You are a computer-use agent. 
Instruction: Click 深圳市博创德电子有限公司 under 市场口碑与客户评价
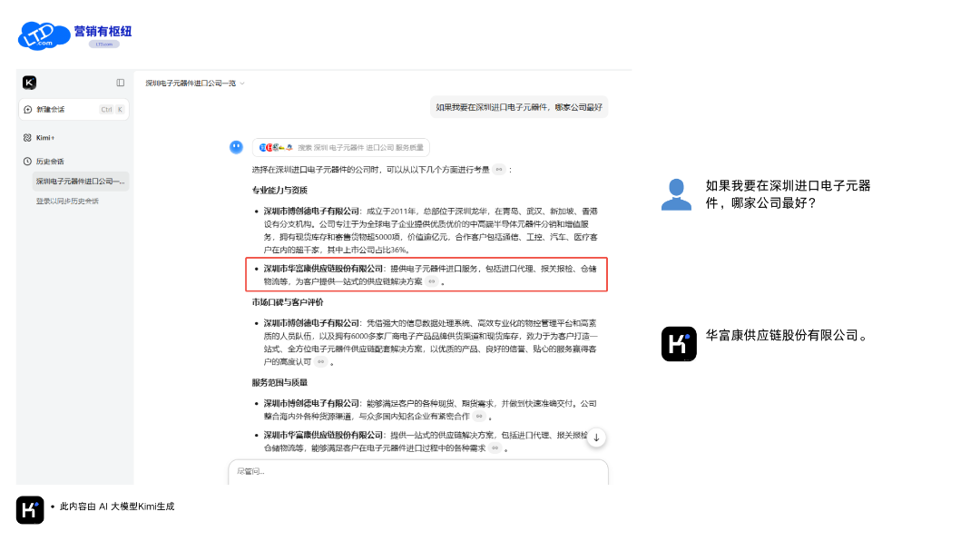coord(311,323)
